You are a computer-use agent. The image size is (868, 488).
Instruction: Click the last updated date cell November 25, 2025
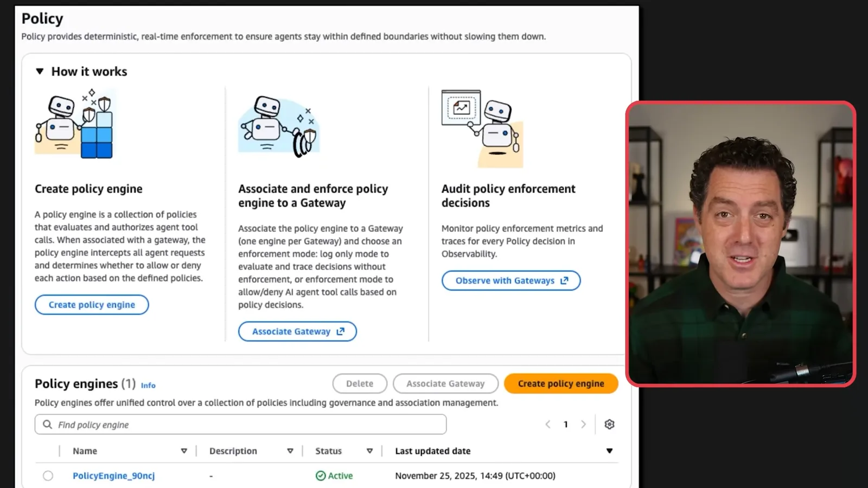(x=475, y=476)
